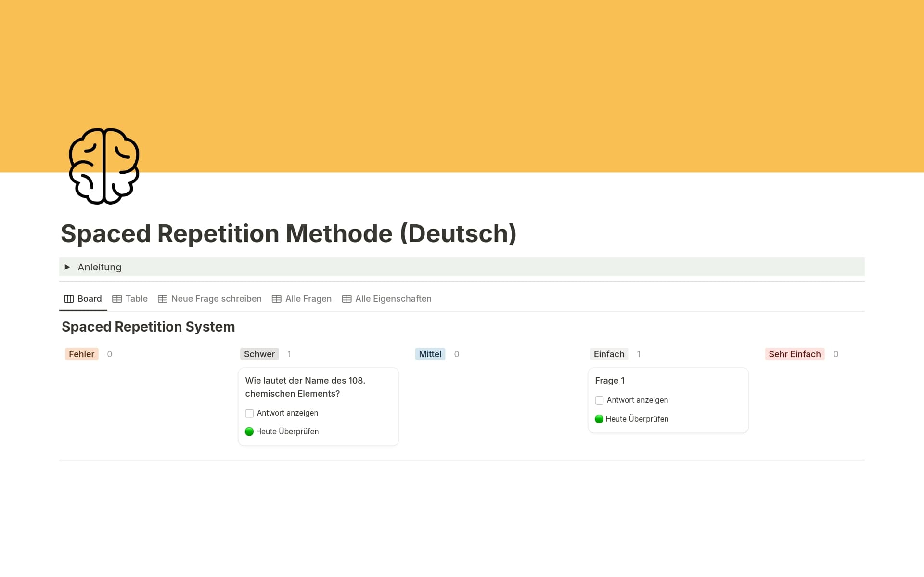Click the Alle Fragen table icon
Image resolution: width=924 pixels, height=577 pixels.
pyautogui.click(x=277, y=299)
